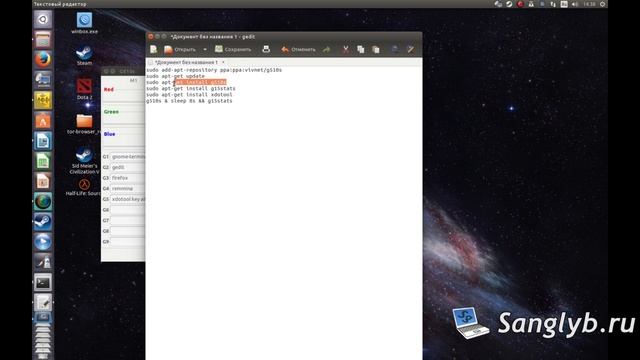Paste with the clipboard icon
The height and width of the screenshot is (360, 640).
click(x=376, y=49)
